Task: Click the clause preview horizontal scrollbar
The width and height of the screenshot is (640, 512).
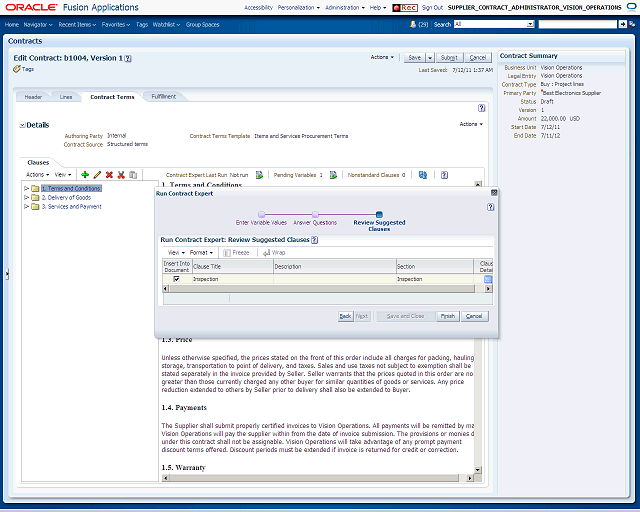Action: (x=318, y=478)
